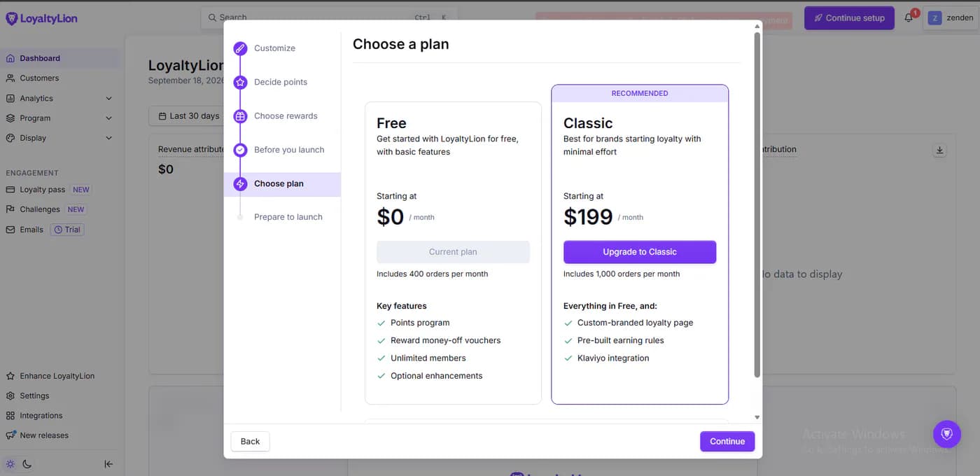Switch to dark mode moon icon
980x476 pixels.
point(27,463)
